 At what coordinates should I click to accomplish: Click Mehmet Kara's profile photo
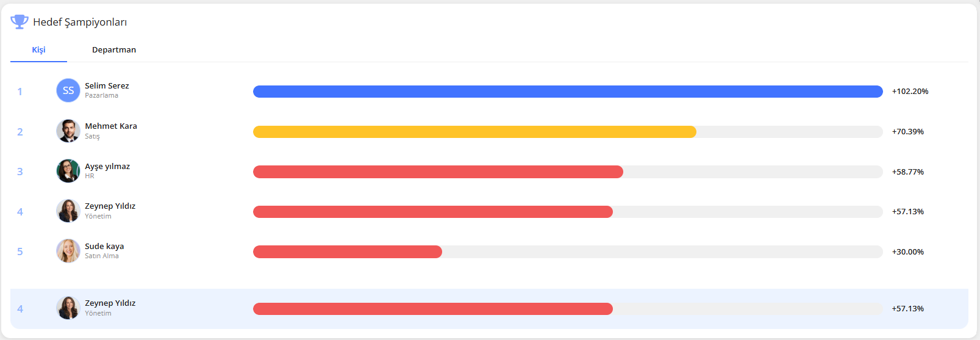pos(68,131)
